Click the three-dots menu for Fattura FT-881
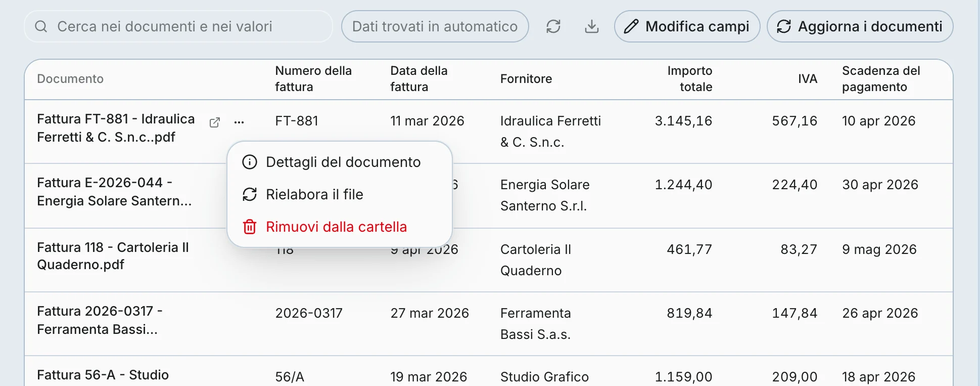Viewport: 980px width, 386px height. coord(239,122)
